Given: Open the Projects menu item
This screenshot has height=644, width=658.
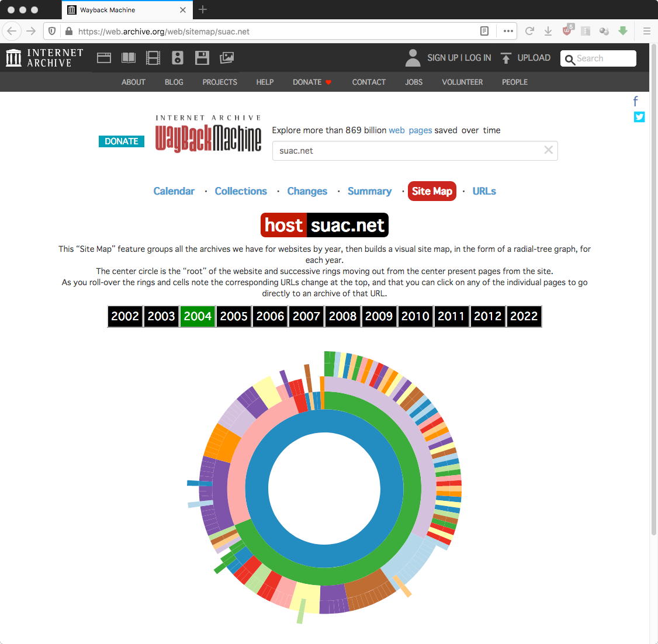Looking at the screenshot, I should click(x=220, y=82).
